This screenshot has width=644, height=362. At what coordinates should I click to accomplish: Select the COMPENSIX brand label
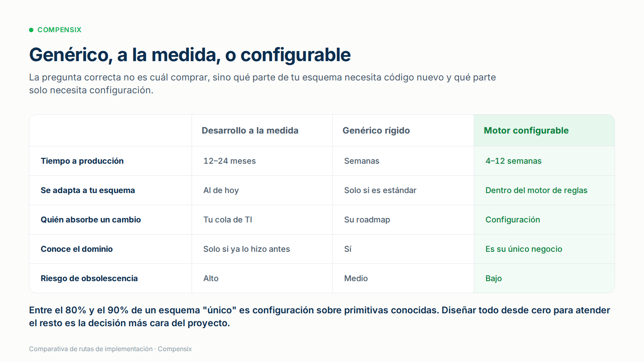click(59, 30)
